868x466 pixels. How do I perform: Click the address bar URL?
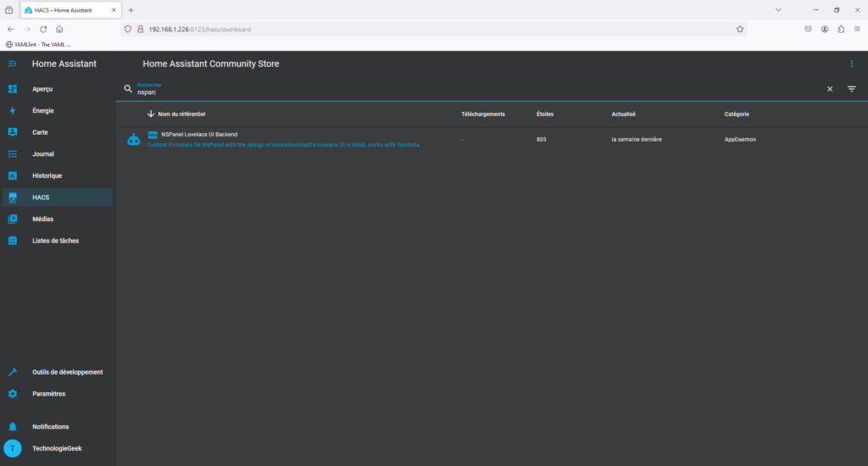[199, 30]
